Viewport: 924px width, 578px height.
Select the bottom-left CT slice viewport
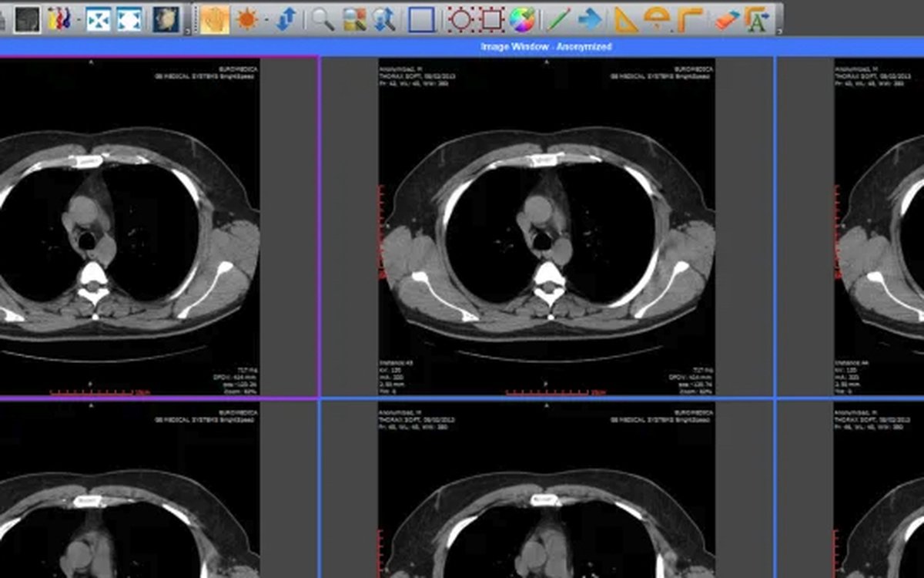click(x=159, y=489)
